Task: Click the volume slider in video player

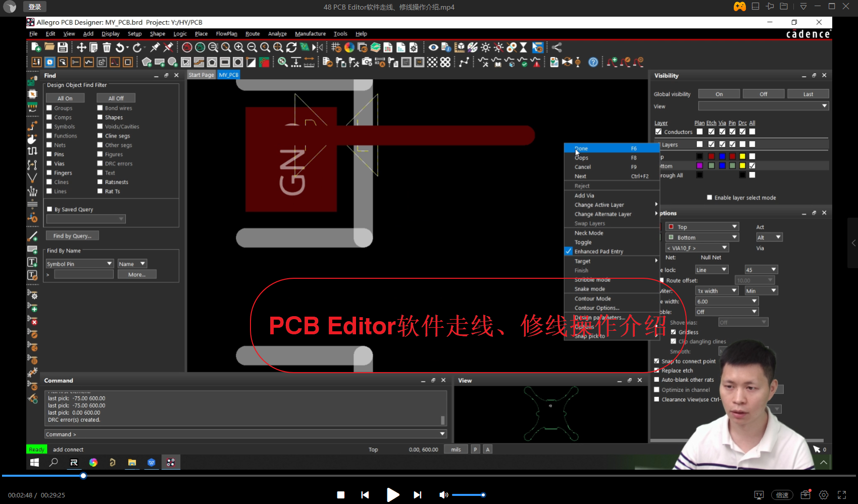Action: click(468, 495)
